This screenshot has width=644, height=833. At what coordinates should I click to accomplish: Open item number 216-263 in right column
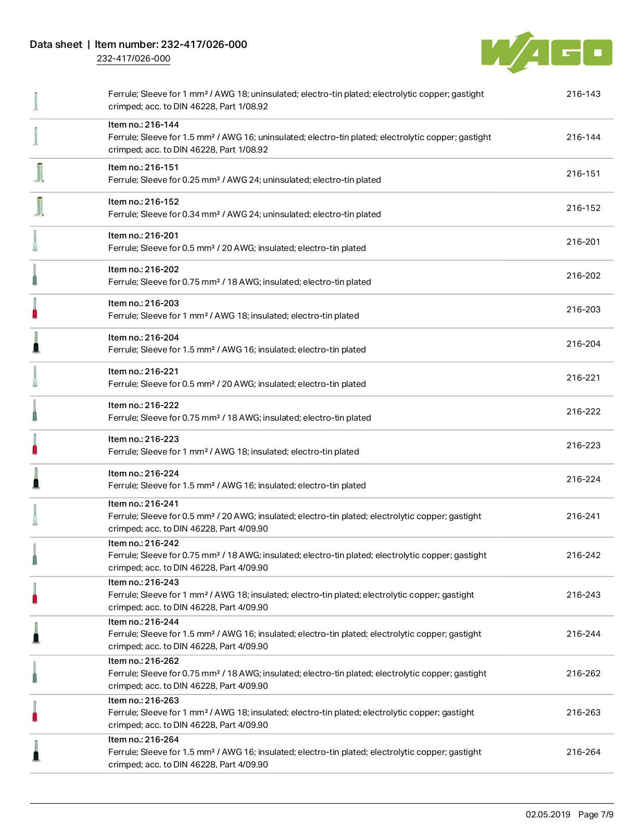tap(583, 712)
